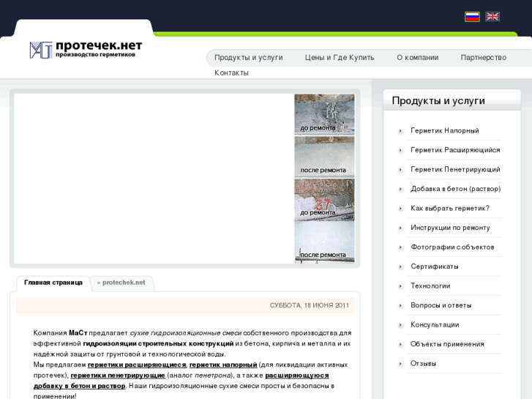Open Вопросы и ответы link
Viewport: 532px width, 399px height.
(441, 305)
